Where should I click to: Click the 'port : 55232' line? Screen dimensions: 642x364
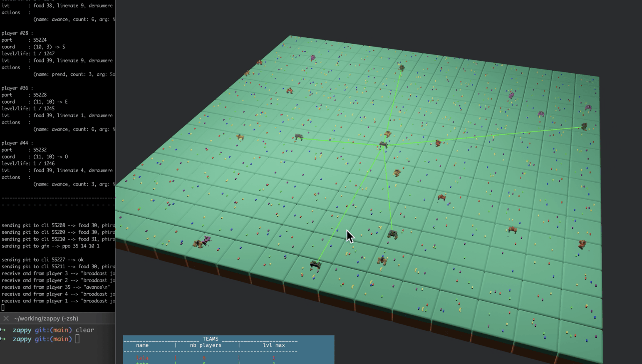tap(24, 150)
